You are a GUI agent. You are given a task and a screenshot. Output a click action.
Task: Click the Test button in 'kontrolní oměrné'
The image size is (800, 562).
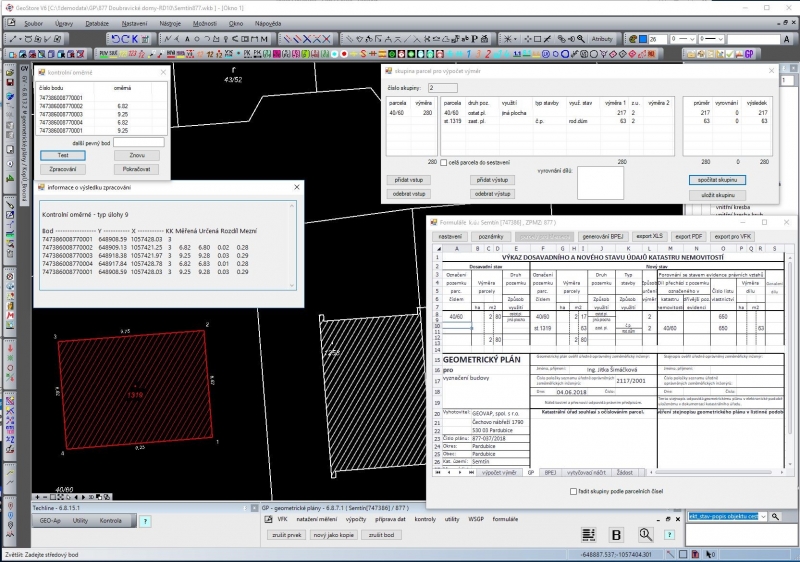point(63,156)
